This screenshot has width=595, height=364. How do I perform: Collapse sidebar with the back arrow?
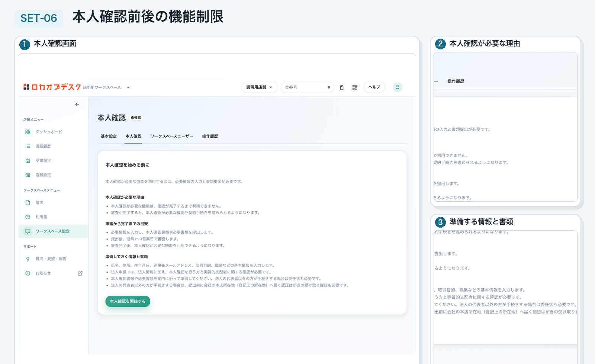(x=77, y=104)
